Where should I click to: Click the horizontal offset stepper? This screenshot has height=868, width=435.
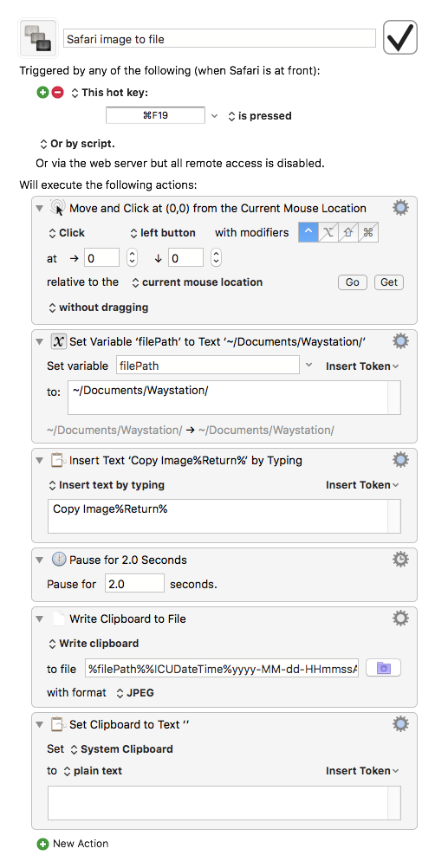(x=133, y=257)
